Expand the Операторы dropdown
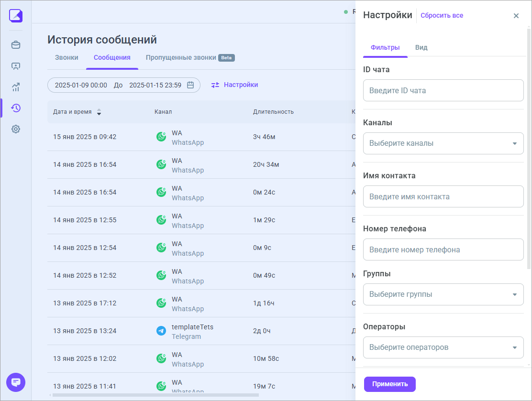This screenshot has width=532, height=401. point(443,347)
